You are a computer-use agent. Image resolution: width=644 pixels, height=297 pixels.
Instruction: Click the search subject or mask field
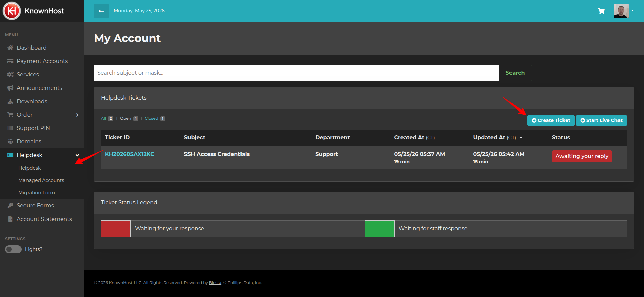[297, 73]
